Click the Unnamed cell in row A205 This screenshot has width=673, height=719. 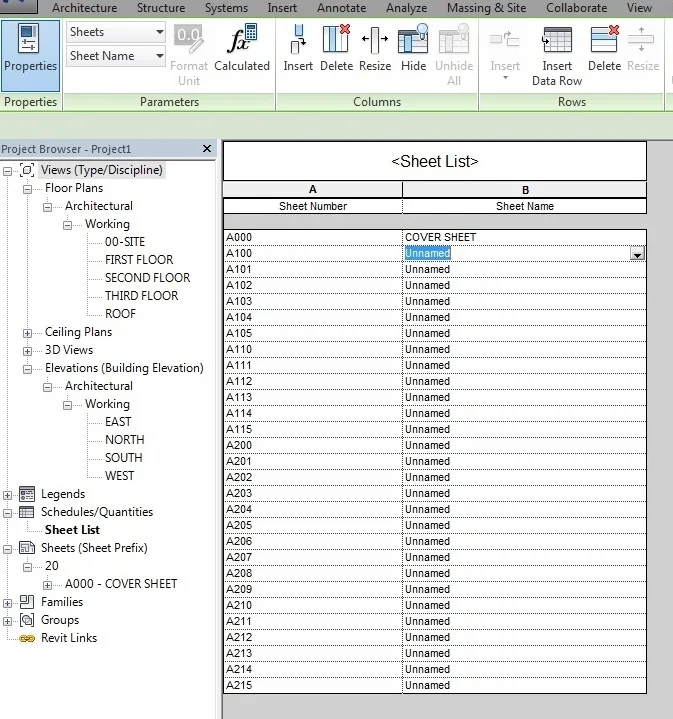tap(524, 525)
